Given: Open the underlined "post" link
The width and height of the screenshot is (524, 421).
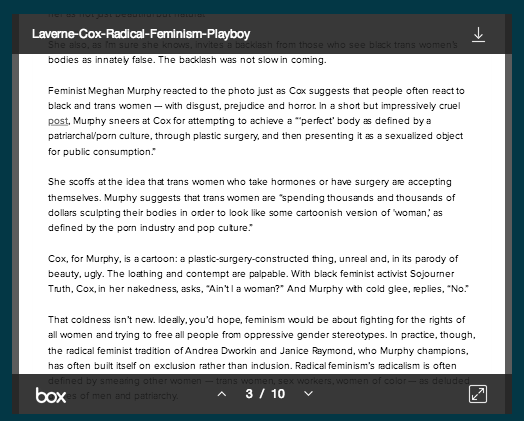Looking at the screenshot, I should pos(58,121).
